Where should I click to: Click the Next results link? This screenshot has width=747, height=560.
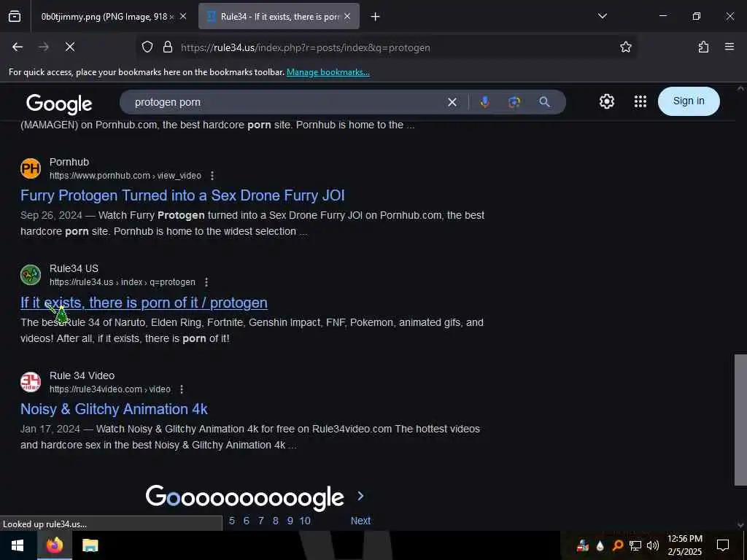coord(360,521)
